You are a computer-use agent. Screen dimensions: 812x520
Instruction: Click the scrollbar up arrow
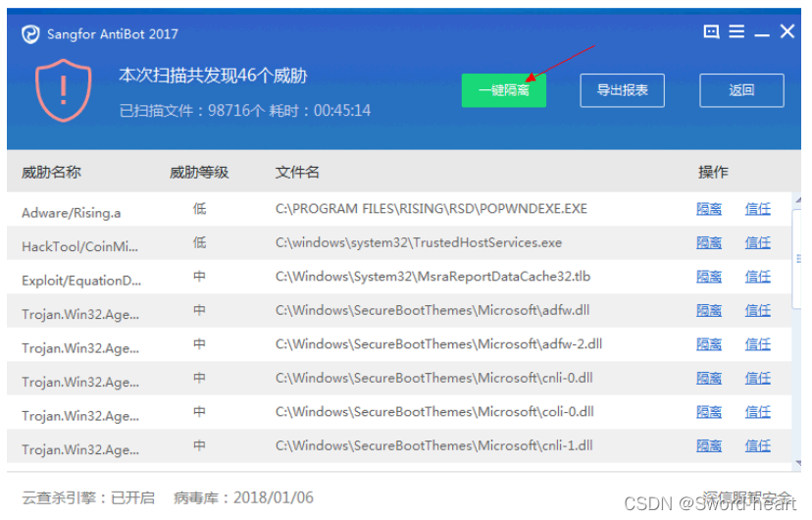pos(798,200)
